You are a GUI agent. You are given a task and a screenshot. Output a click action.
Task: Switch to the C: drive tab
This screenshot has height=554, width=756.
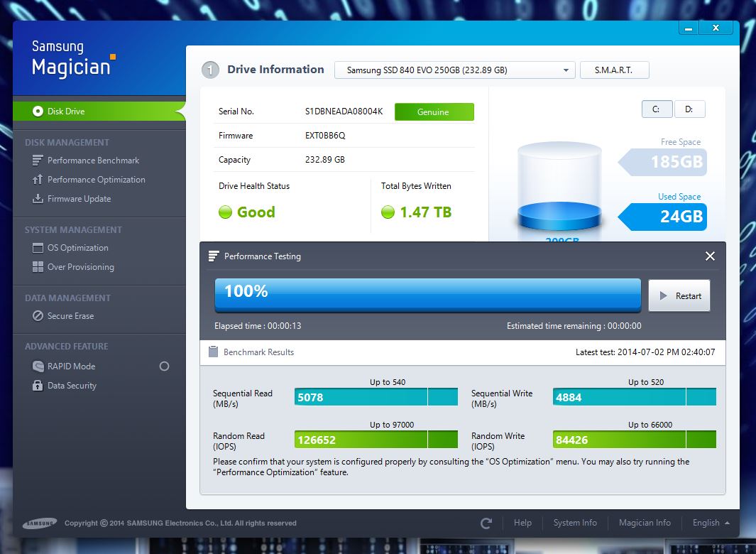coord(657,109)
